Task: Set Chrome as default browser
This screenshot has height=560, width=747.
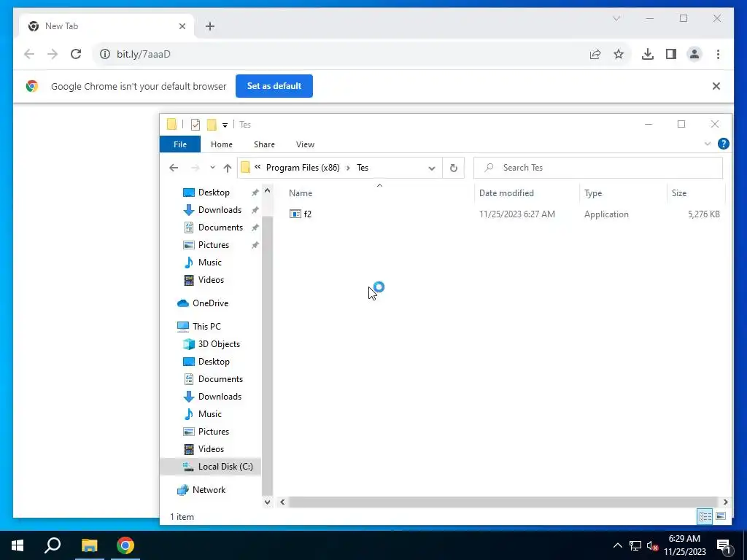Action: tap(274, 86)
